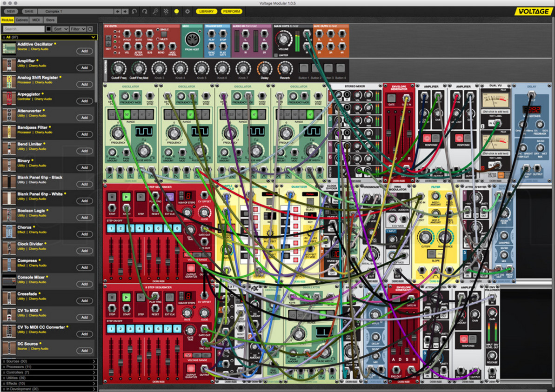Open the settings gear icon in the toolbar

(x=187, y=12)
